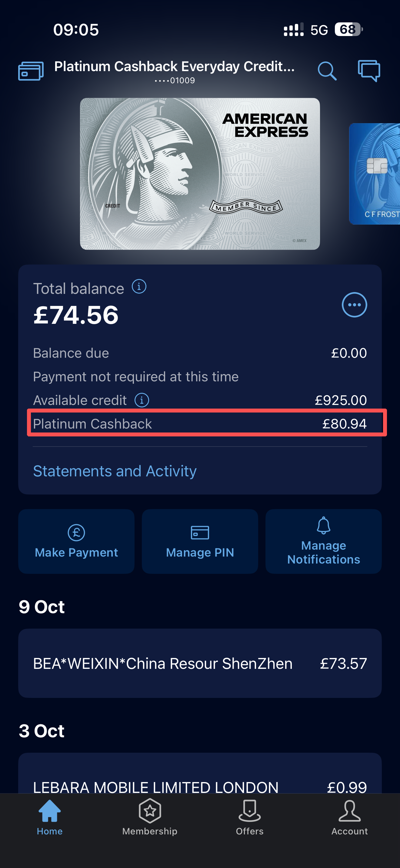Open the LEBARA MOBILE LIMITED transaction
This screenshot has width=400, height=868.
(200, 782)
